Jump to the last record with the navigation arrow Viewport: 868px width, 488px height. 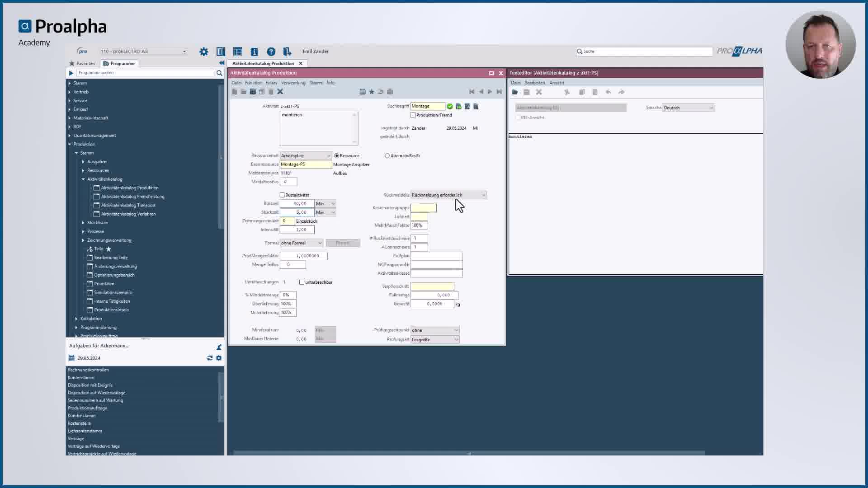pyautogui.click(x=499, y=92)
